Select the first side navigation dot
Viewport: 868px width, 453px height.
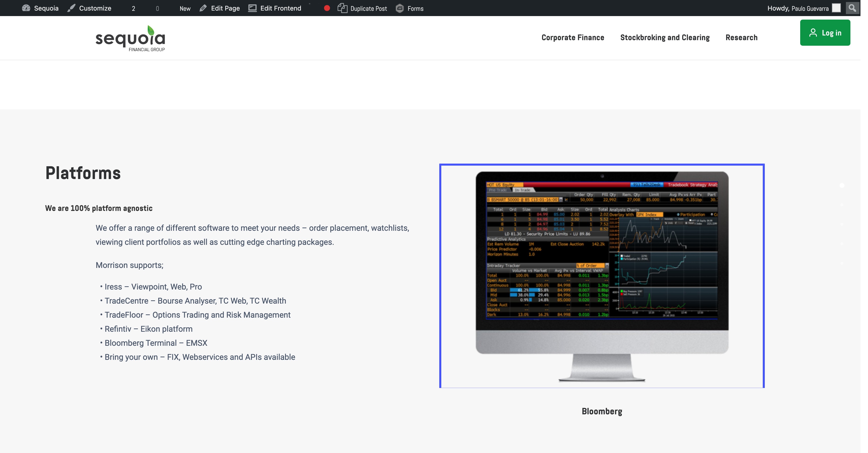tap(842, 185)
